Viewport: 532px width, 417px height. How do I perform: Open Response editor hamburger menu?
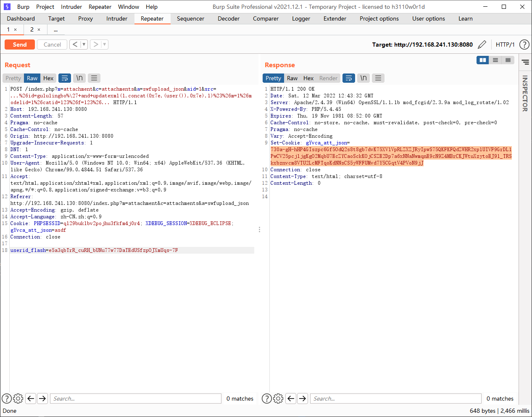(378, 78)
